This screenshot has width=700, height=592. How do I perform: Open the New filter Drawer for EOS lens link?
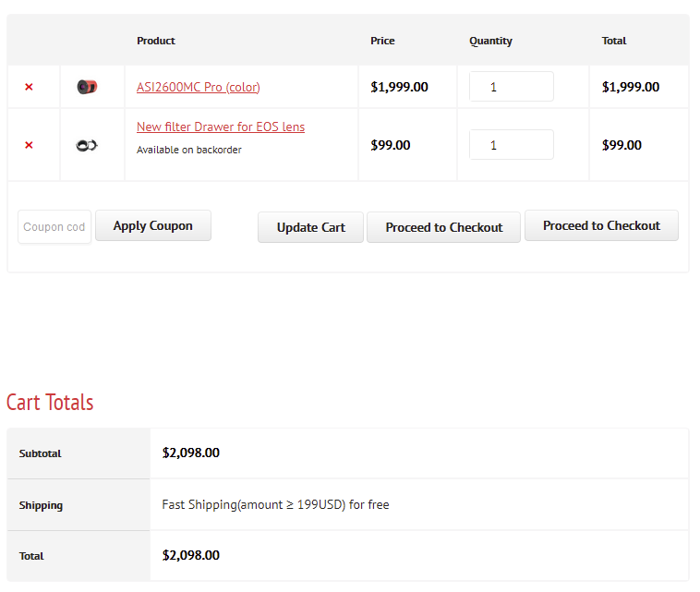220,127
